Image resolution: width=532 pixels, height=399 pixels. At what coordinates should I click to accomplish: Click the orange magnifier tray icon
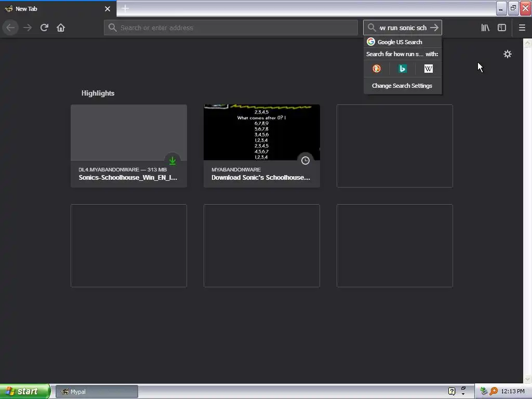click(x=494, y=391)
